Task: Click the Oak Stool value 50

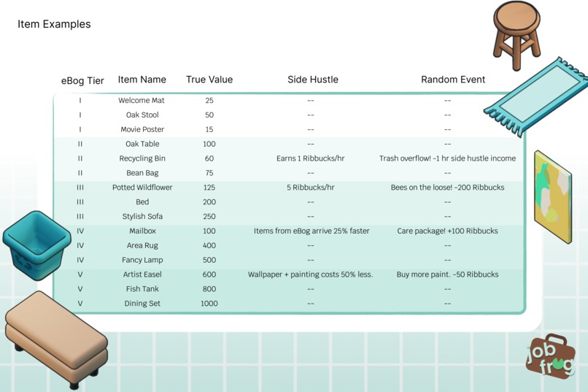Action: 209,115
